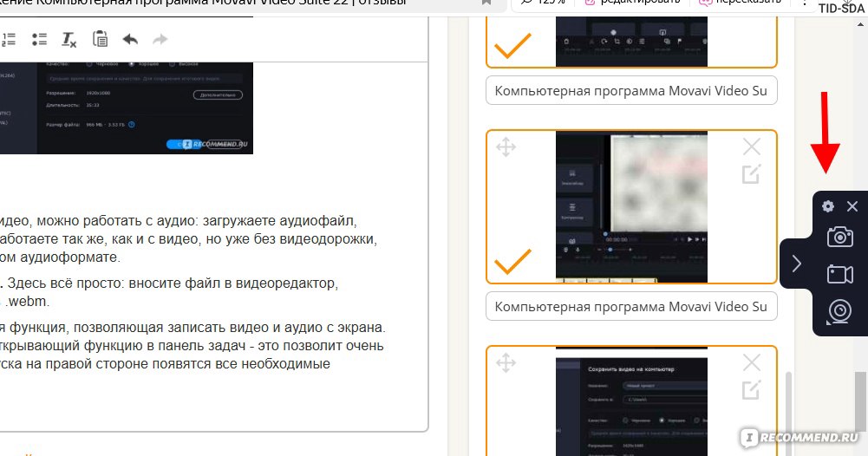Screen dimensions: 868x456
Task: Toggle checkmark on blurred-preview photo card
Action: [512, 261]
